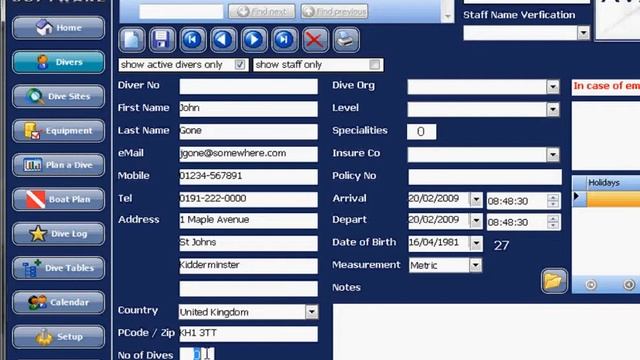Click the PCode / Zip field
640x360 pixels.
click(249, 333)
